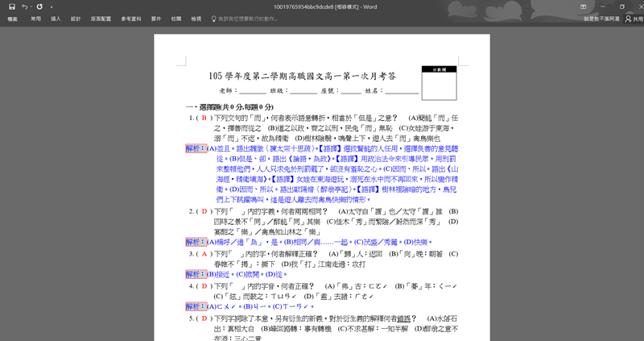Undo the last action with the arrow icon
Image resolution: width=644 pixels, height=341 pixels.
click(x=25, y=6)
